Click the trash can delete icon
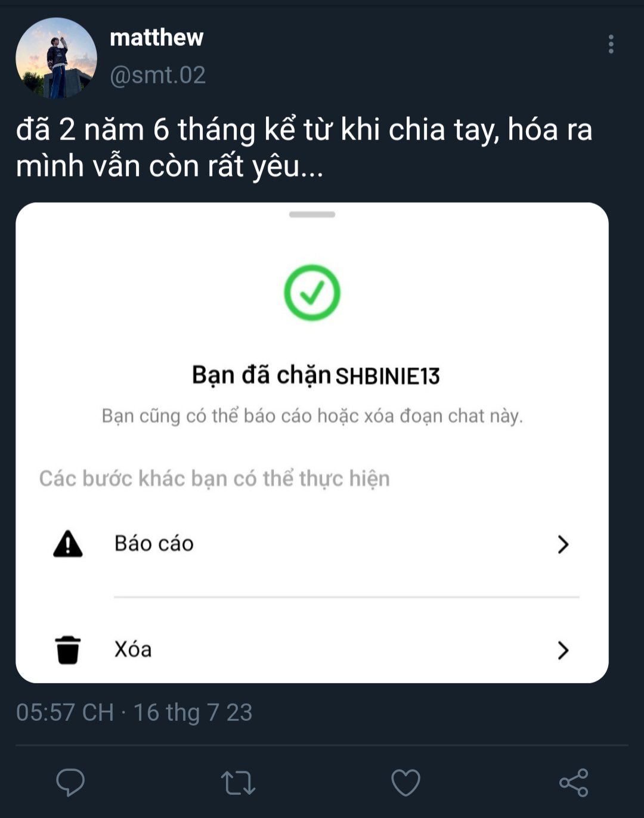Screen dimensions: 644x818 (x=68, y=649)
